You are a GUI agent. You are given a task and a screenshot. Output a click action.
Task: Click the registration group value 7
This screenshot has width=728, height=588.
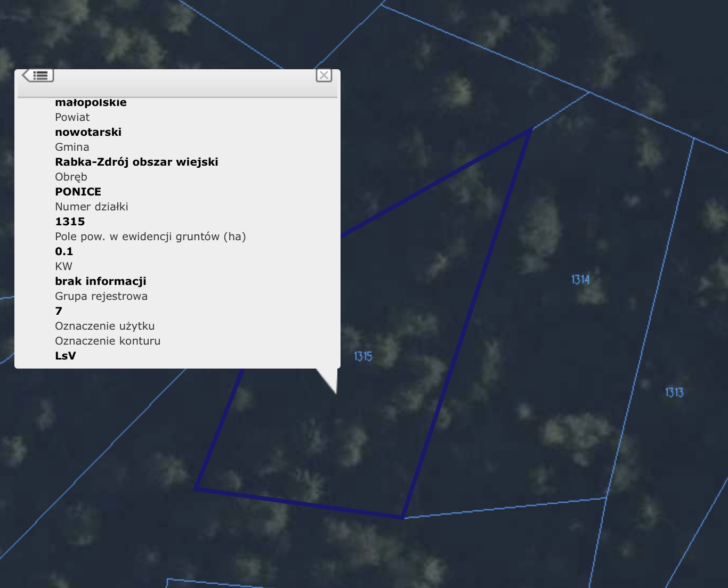click(59, 311)
